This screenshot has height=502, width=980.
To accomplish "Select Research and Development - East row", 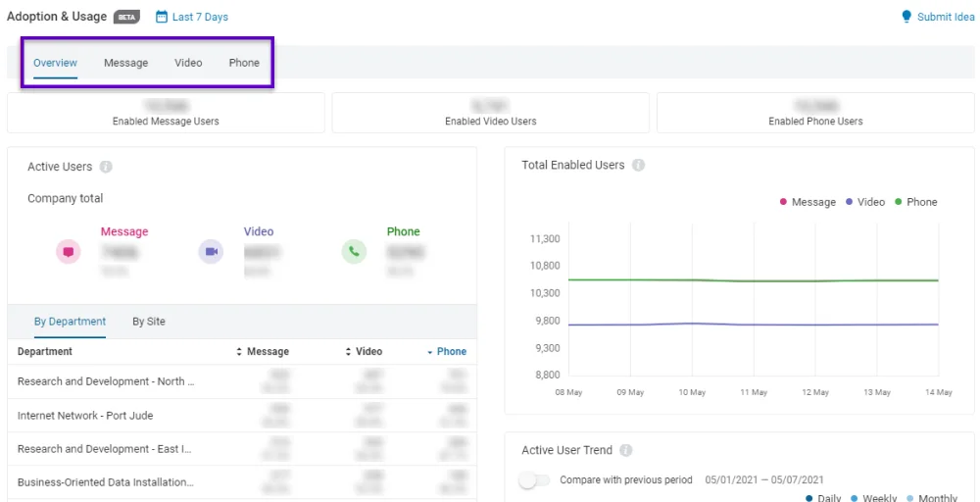I will click(242, 449).
